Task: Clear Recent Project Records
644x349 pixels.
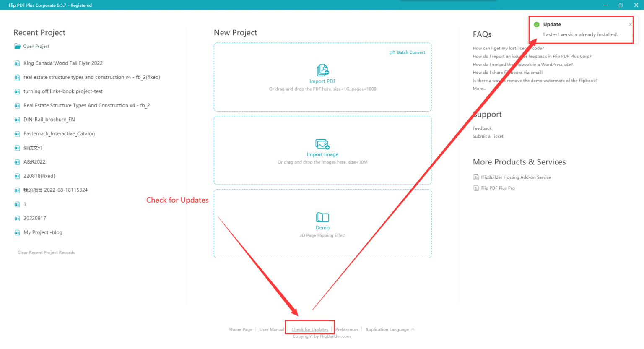Action: 46,253
